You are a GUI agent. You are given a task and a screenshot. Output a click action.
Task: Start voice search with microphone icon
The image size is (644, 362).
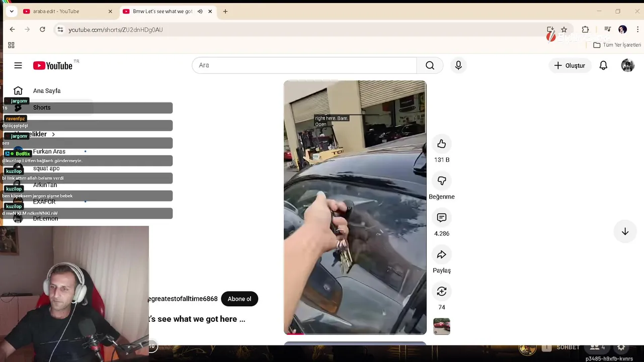point(458,65)
